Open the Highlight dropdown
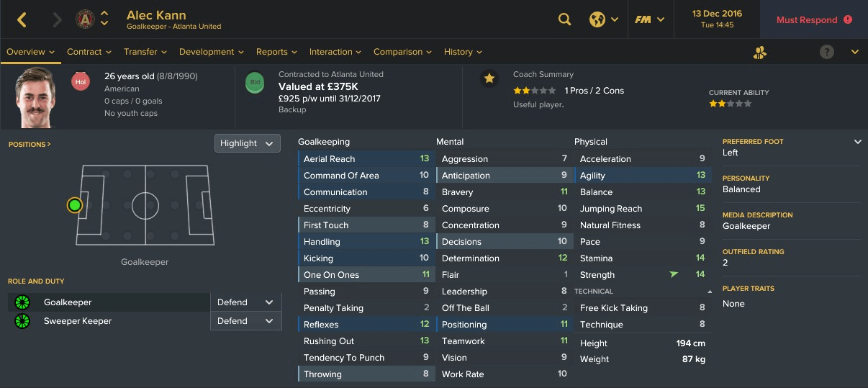 pyautogui.click(x=248, y=143)
